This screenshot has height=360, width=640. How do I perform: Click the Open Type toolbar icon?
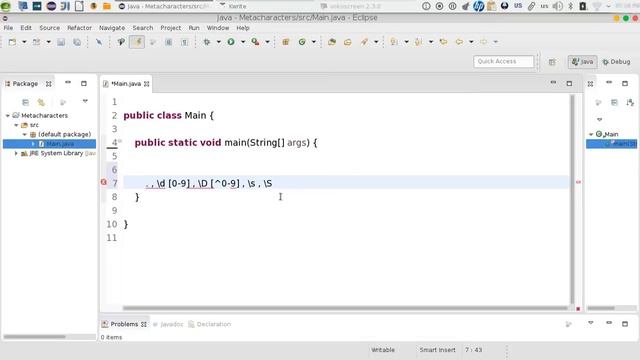[x=332, y=42]
